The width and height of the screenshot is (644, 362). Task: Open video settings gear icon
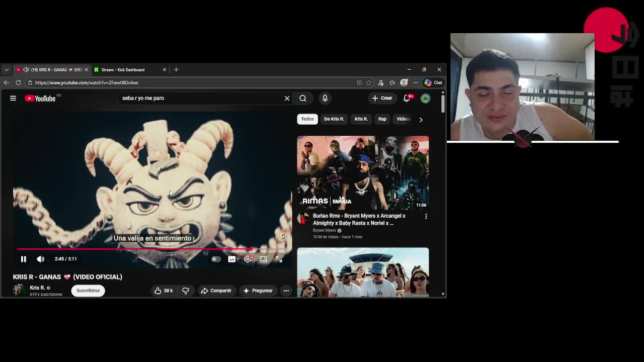click(248, 259)
